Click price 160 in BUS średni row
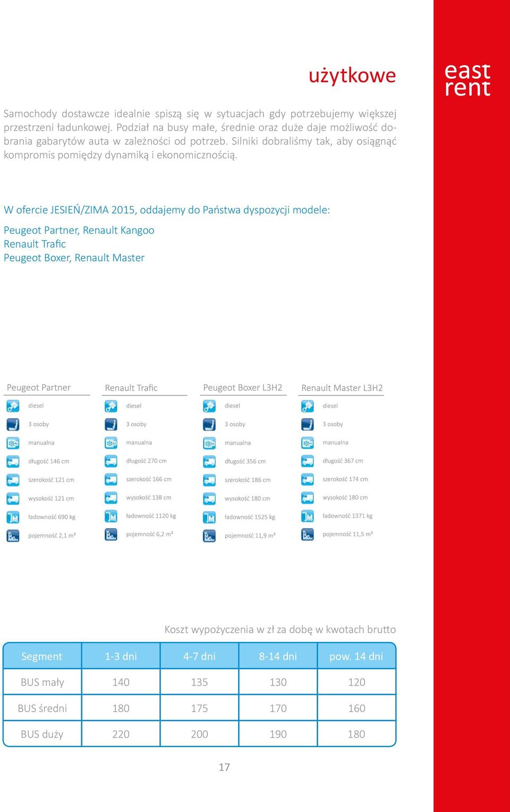Image resolution: width=510 pixels, height=812 pixels. tap(357, 708)
